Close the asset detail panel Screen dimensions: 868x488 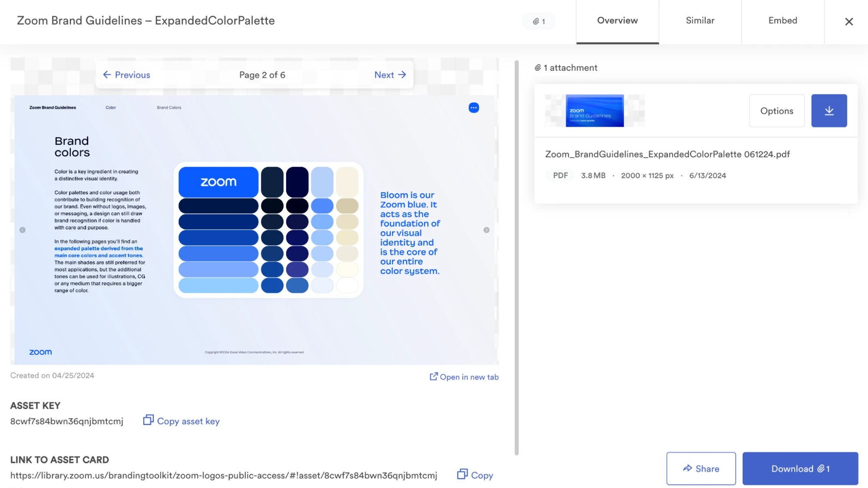tap(848, 21)
